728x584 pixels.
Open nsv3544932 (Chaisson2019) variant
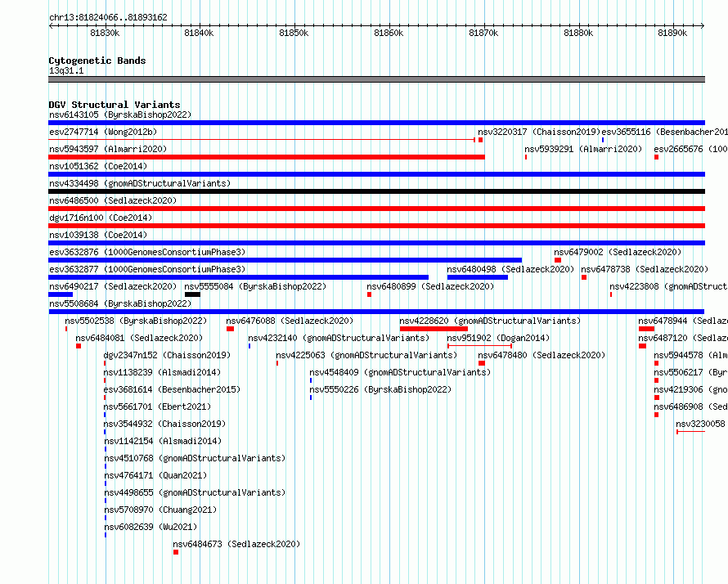coord(164,424)
